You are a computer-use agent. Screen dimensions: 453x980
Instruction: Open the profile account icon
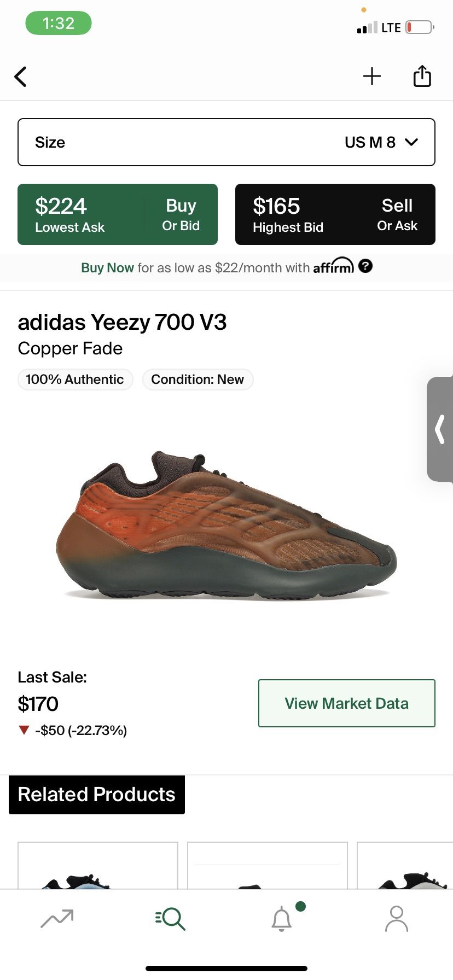click(x=397, y=919)
